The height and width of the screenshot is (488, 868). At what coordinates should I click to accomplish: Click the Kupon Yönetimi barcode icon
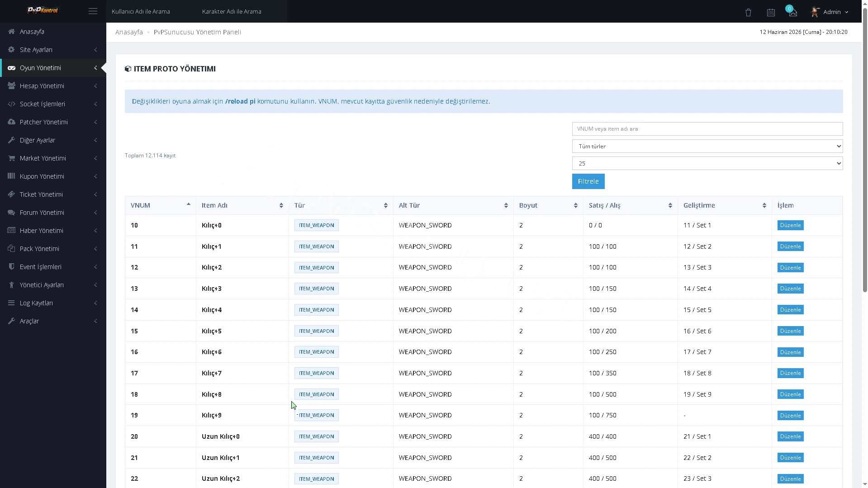11,176
